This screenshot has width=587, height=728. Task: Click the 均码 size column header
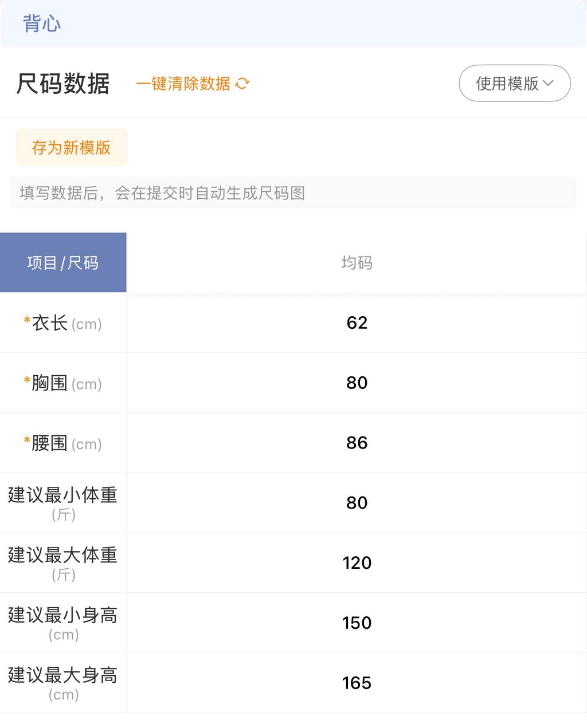(x=357, y=263)
